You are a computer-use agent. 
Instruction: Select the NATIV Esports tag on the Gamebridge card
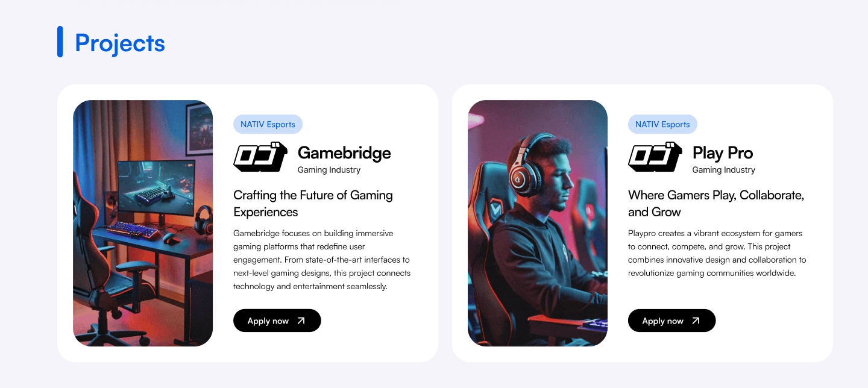coord(268,124)
